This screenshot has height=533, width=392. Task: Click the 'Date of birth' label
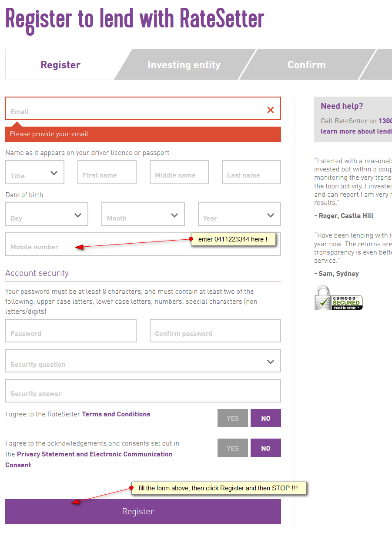(24, 195)
